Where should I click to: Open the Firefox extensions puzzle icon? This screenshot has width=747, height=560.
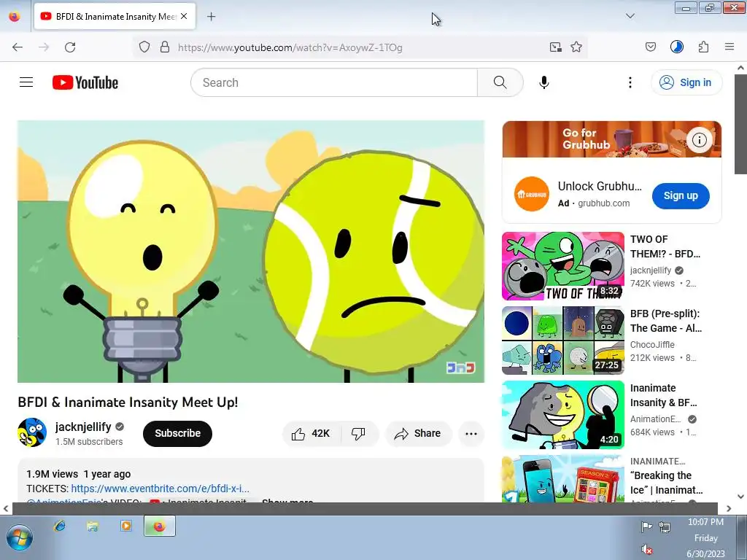click(704, 47)
